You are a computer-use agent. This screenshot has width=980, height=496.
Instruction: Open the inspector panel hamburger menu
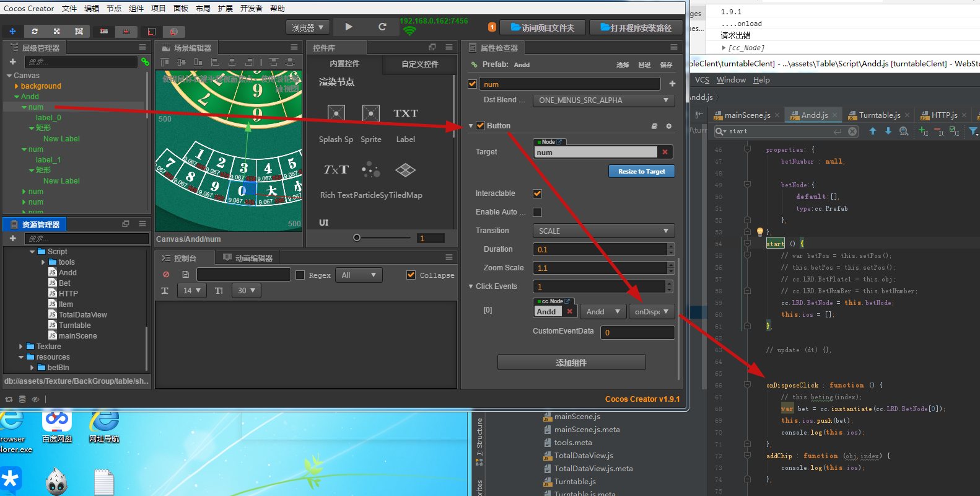click(x=674, y=47)
